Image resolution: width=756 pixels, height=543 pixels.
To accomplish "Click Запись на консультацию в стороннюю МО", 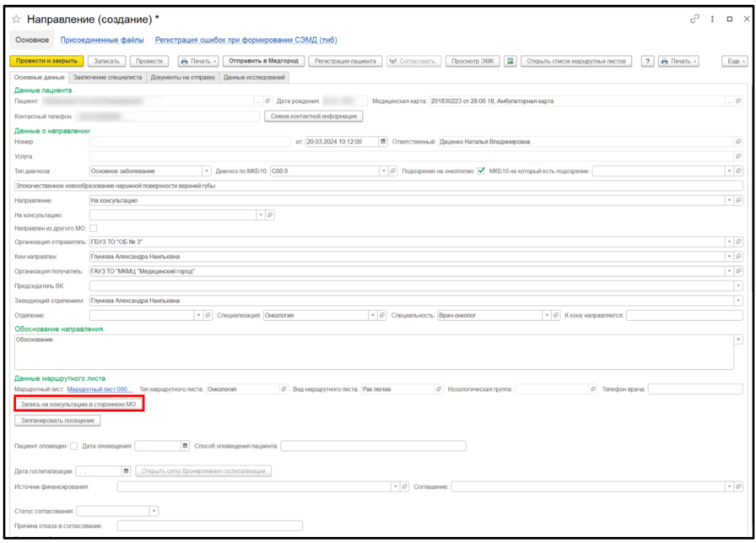I will tap(78, 405).
